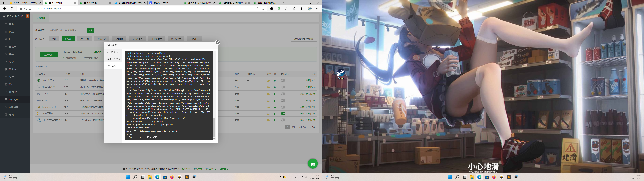Image resolution: width=644 pixels, height=181 pixels.
Task: Open 网站 in the left sidebar
Action: coord(15,32)
